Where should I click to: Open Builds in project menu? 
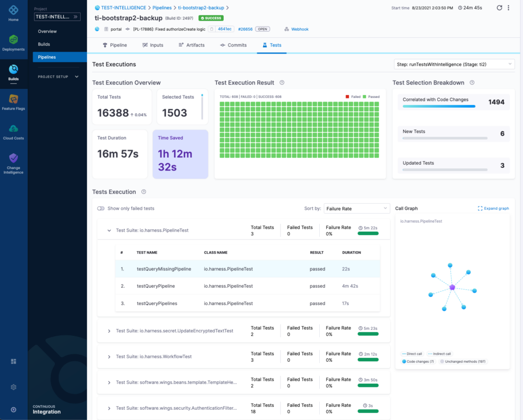pyautogui.click(x=44, y=44)
